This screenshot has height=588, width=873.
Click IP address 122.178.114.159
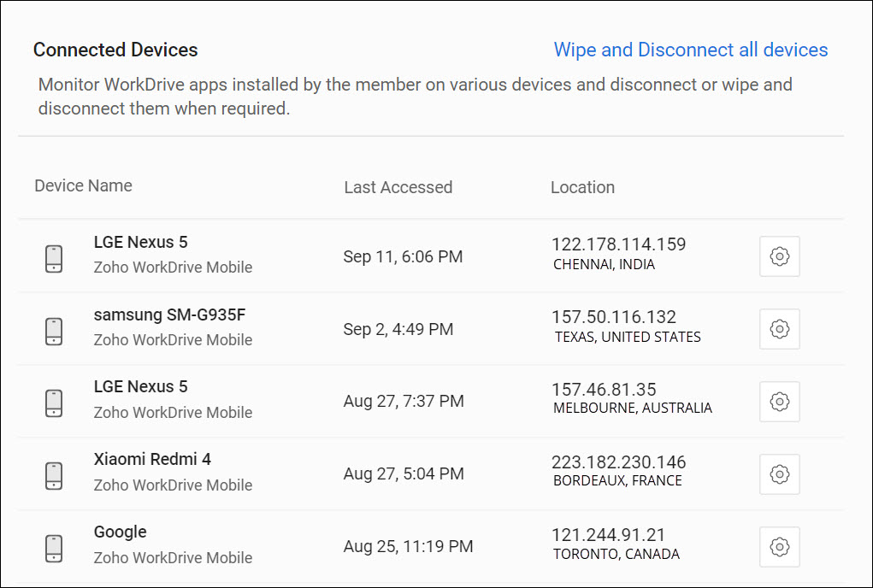tap(618, 244)
